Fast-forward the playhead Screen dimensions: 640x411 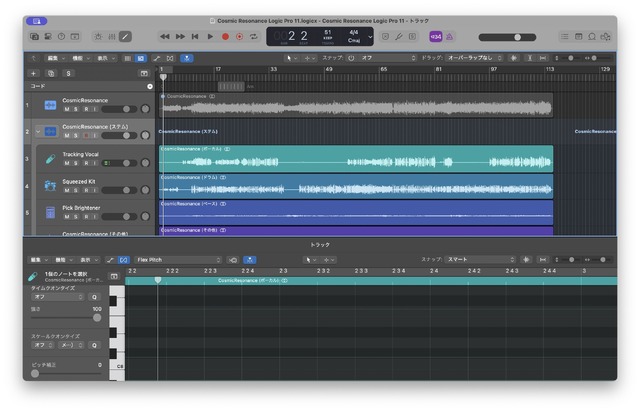pyautogui.click(x=180, y=37)
